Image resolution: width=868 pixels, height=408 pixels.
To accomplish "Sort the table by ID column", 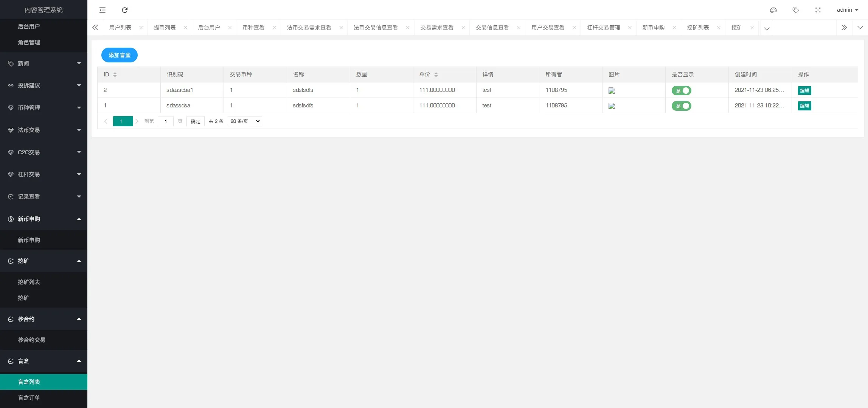I will [115, 74].
